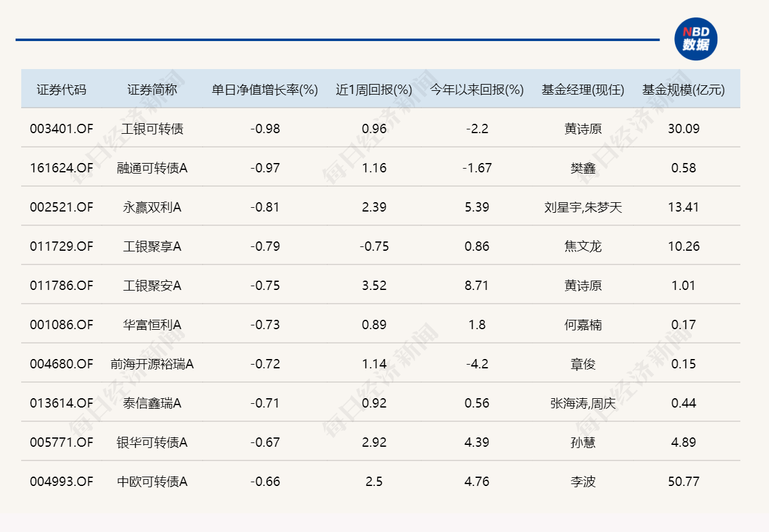Click weekly return 2.39
The image size is (769, 532).
pos(374,207)
